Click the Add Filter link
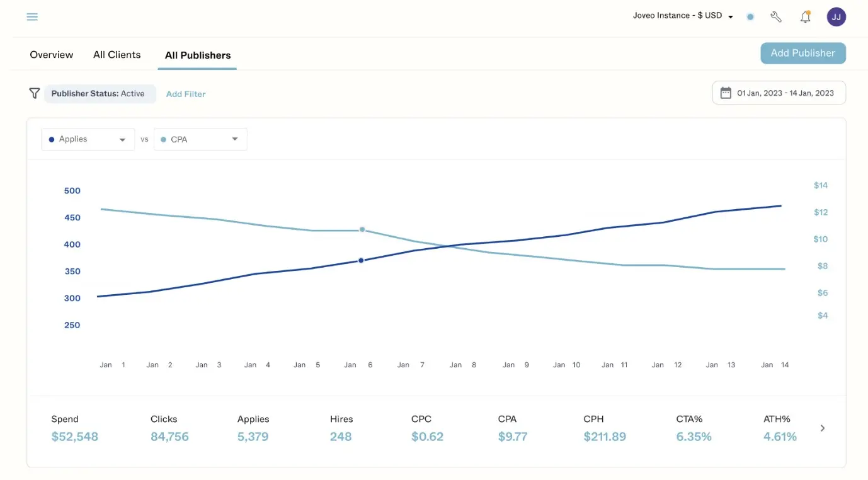Viewport: 868px width, 480px height. point(185,93)
